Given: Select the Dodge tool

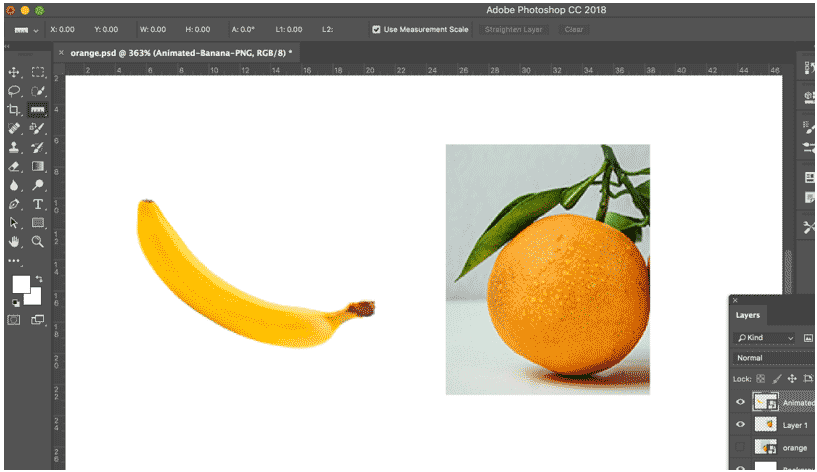Looking at the screenshot, I should coord(38,185).
